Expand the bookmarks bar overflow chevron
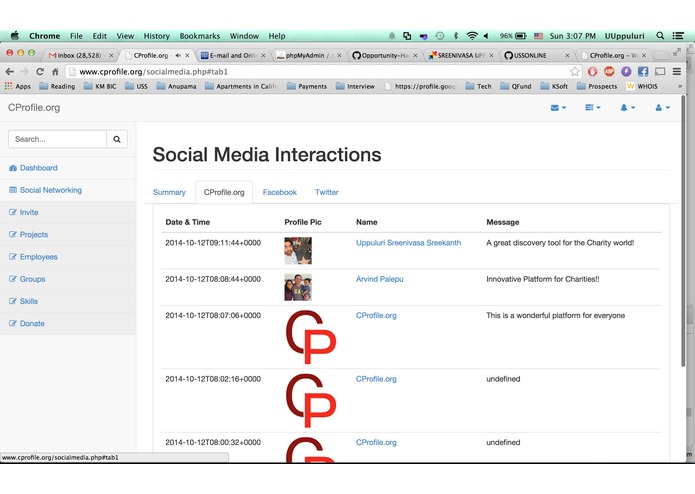Image resolution: width=695 pixels, height=494 pixels. 680,86
